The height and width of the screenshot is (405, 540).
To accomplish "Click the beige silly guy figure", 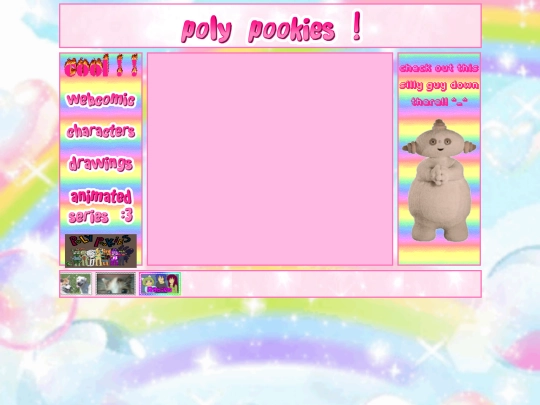I will [x=439, y=180].
